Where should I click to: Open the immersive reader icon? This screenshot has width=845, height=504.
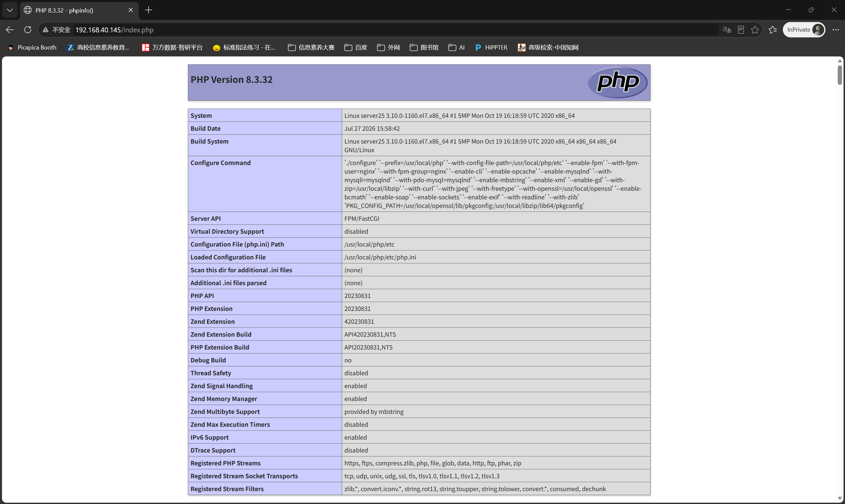point(741,30)
